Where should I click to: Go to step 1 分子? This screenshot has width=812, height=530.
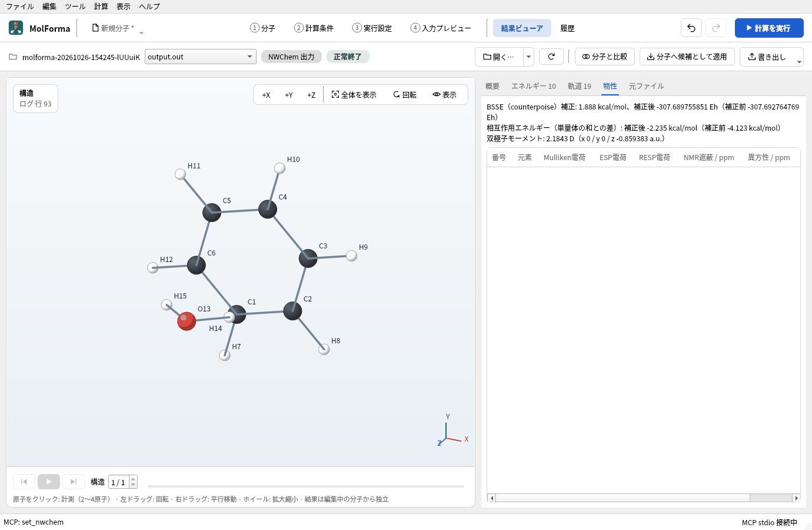[262, 28]
